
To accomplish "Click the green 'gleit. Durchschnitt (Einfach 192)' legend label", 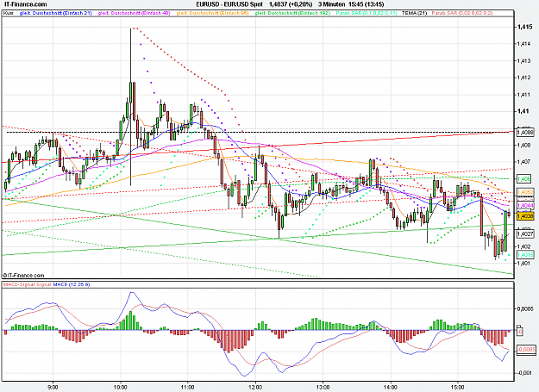I will point(292,13).
